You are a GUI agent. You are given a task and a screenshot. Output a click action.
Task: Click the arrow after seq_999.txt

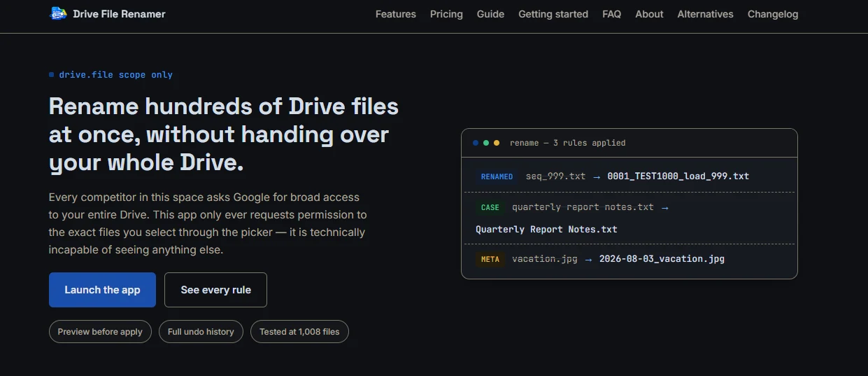[x=597, y=176]
